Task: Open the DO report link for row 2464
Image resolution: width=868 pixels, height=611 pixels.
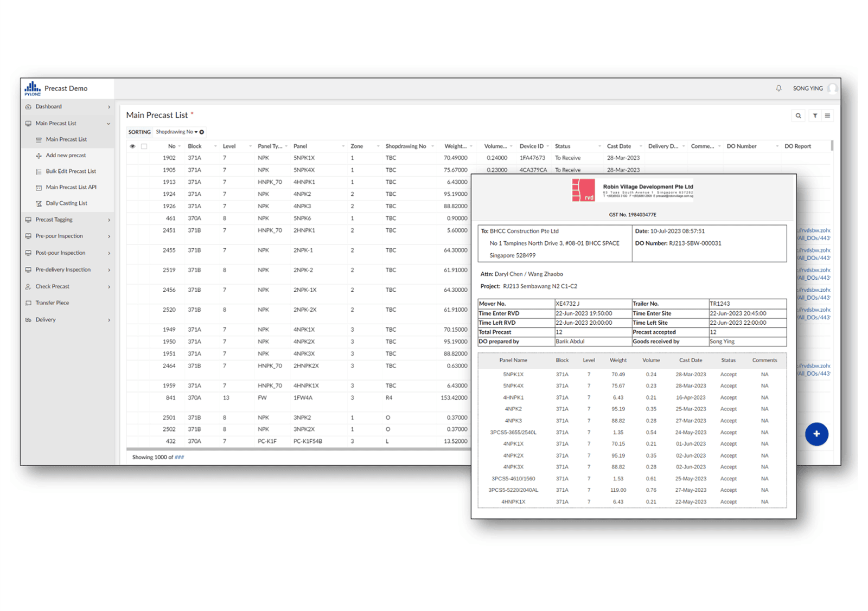Action: [x=814, y=369]
